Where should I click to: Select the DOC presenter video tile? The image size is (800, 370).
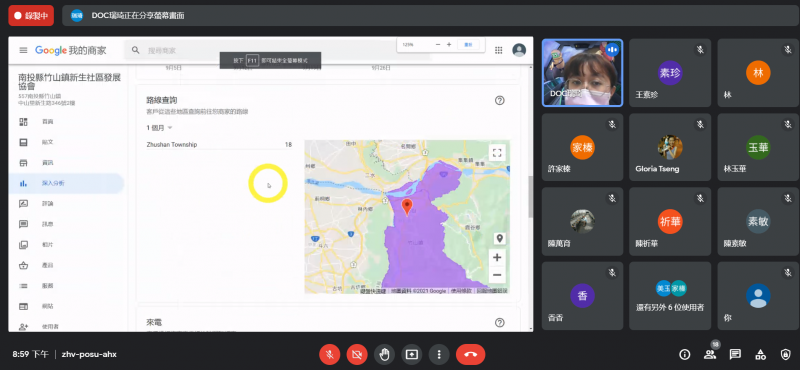(x=582, y=73)
